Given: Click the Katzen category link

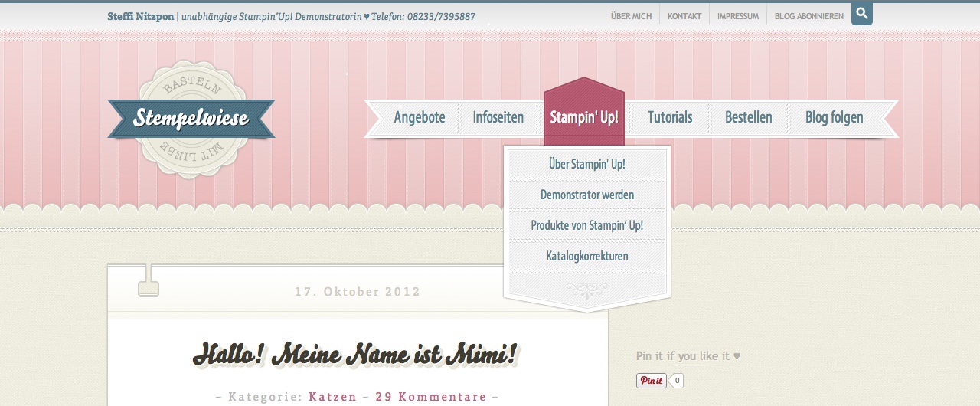Looking at the screenshot, I should coord(333,397).
